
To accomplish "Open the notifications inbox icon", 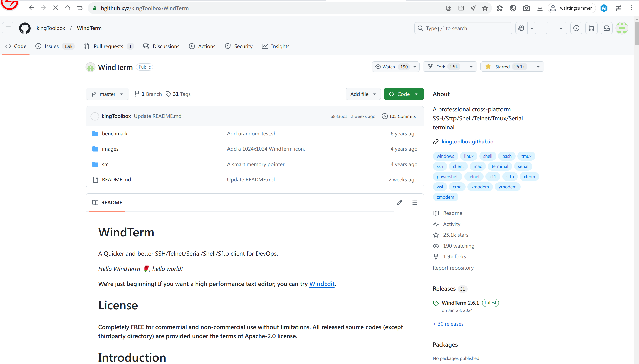I will coord(607,28).
